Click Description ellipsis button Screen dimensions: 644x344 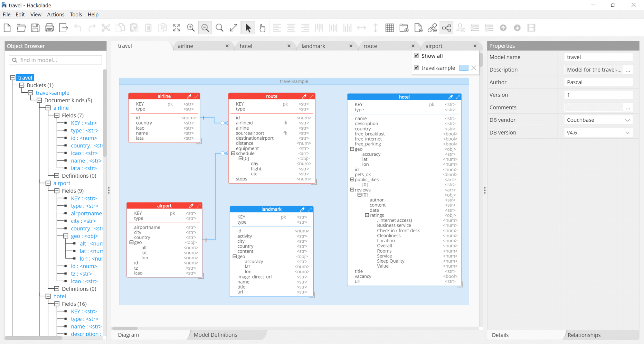628,70
